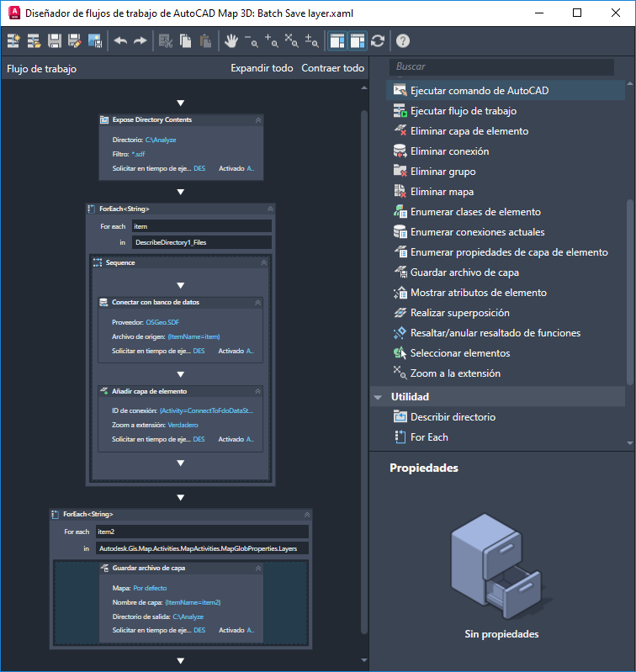
Task: Toggle the properties panel display
Action: click(358, 41)
